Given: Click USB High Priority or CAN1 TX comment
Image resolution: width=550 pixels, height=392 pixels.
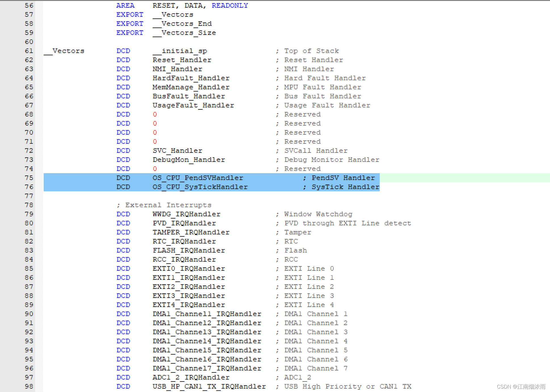Looking at the screenshot, I should click(343, 386).
